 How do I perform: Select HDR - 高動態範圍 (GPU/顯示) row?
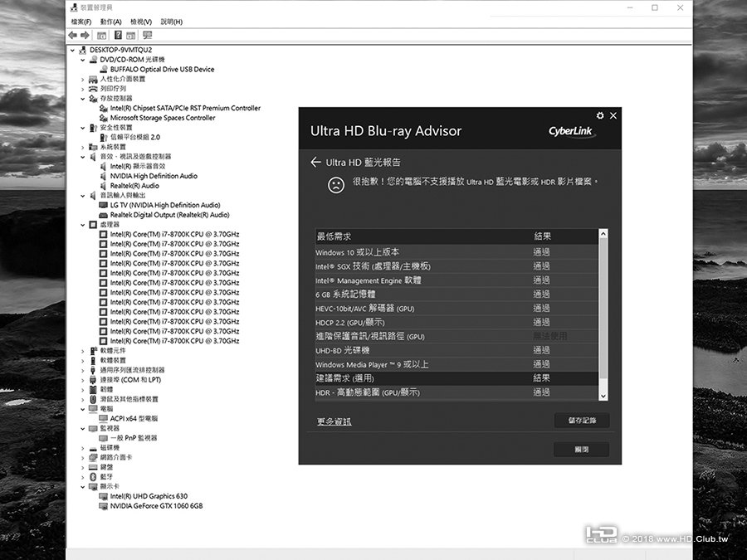456,393
